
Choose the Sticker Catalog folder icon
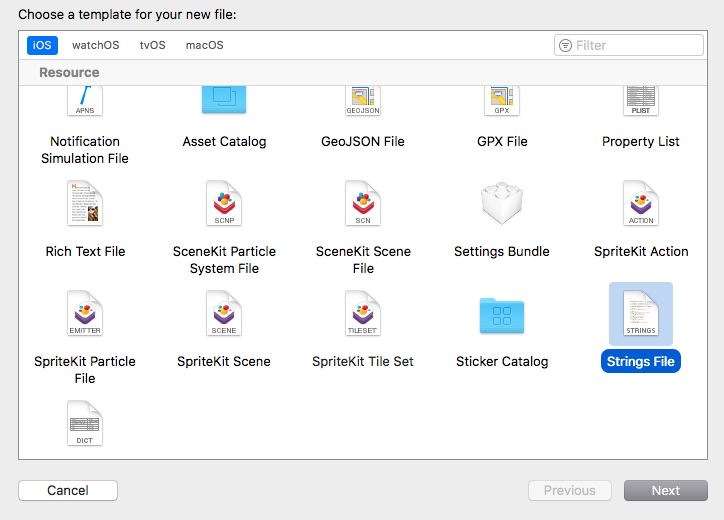click(x=502, y=315)
